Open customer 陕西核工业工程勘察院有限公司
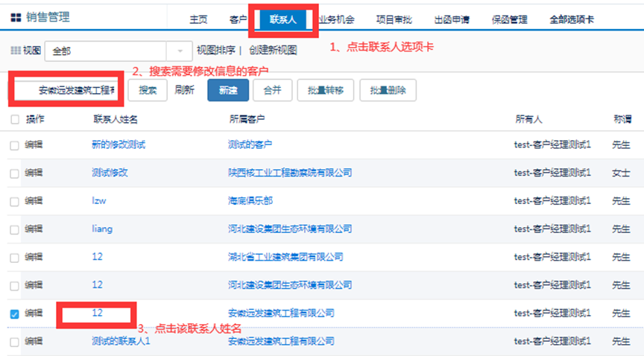Screen dimensions: 644x356 click(289, 173)
